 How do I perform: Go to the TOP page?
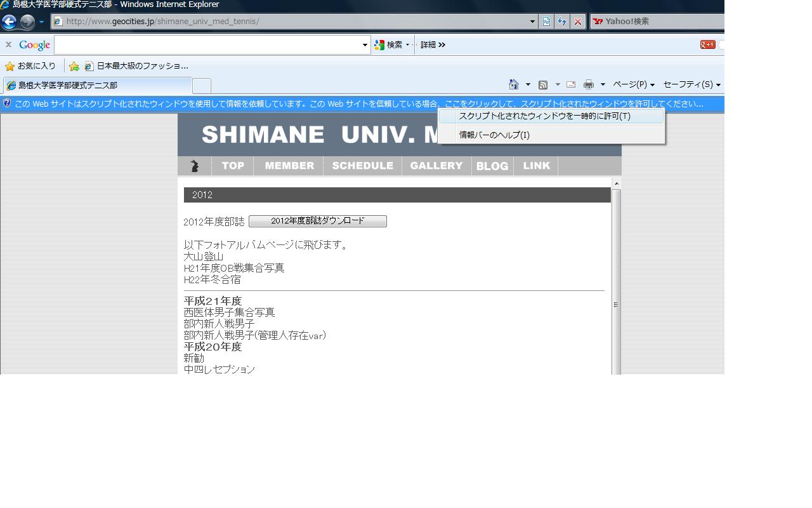point(233,166)
